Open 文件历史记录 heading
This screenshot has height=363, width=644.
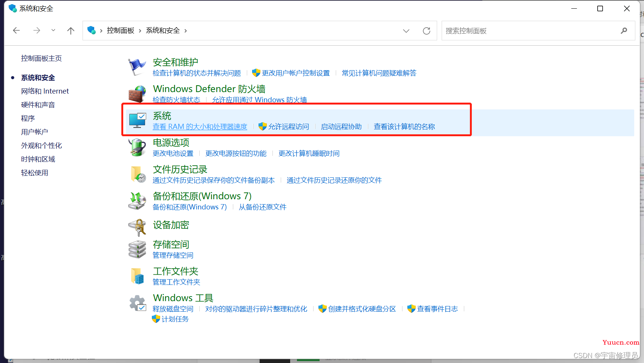(x=180, y=169)
